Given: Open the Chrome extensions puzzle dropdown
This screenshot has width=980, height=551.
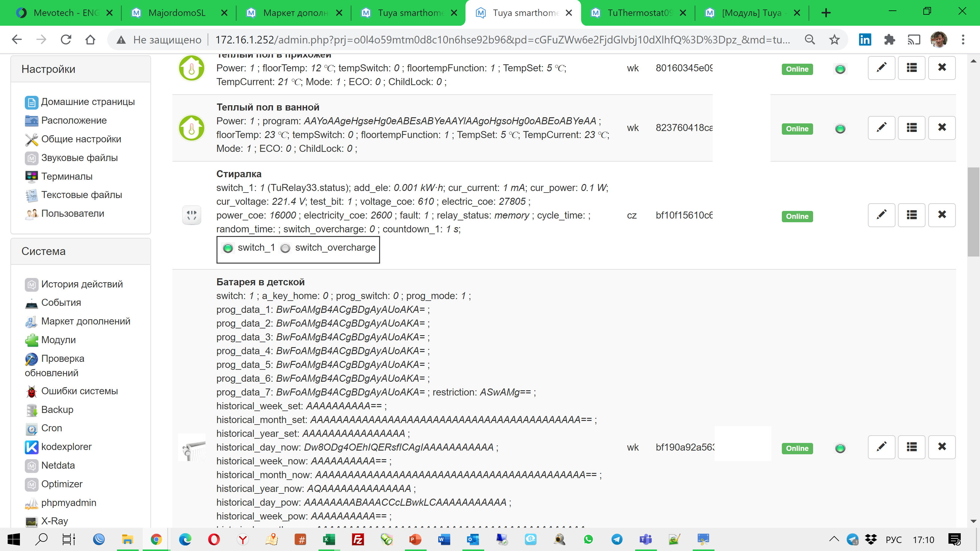Looking at the screenshot, I should (x=890, y=39).
